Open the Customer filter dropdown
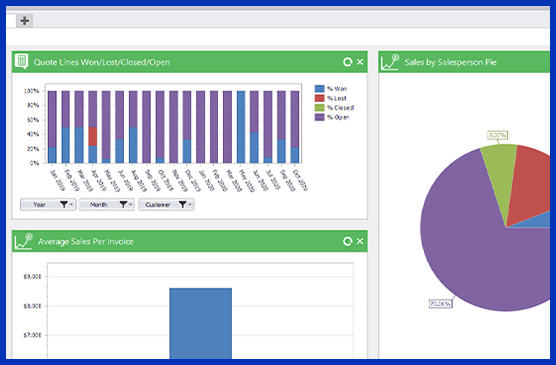The image size is (556, 365). click(166, 205)
